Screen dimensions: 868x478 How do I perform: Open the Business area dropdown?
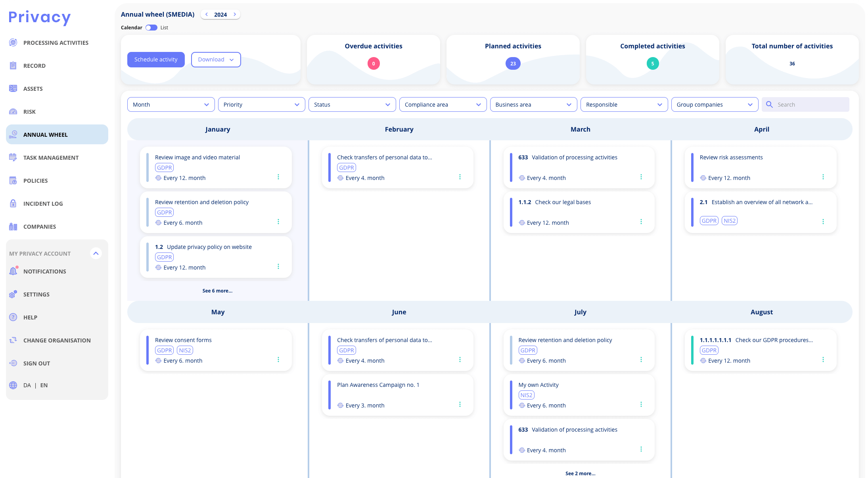[533, 104]
